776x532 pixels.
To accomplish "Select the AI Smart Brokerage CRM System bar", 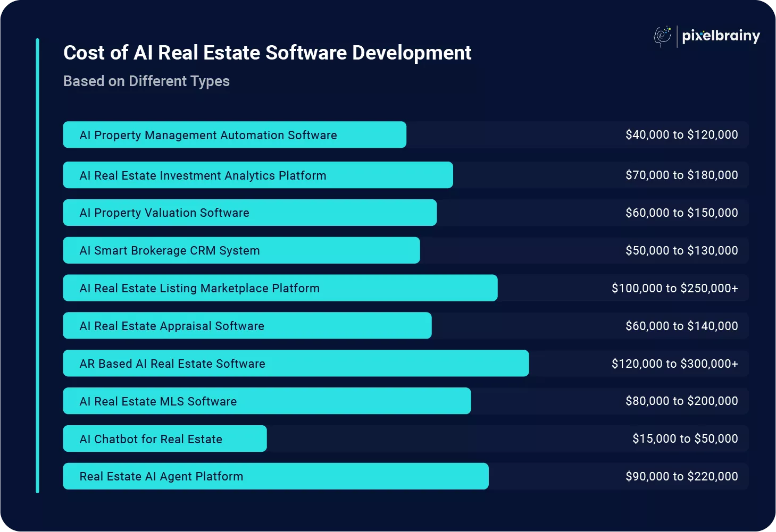I will coord(241,250).
